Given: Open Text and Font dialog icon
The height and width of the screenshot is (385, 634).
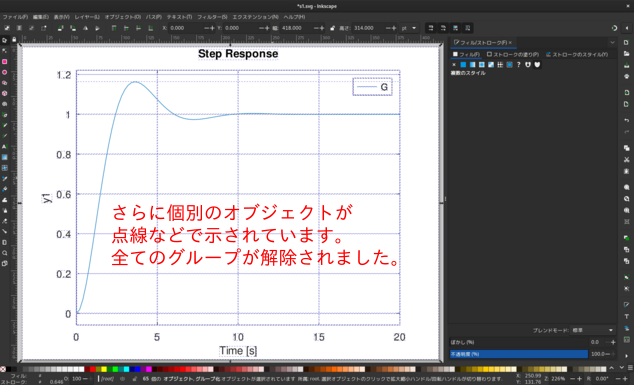Looking at the screenshot, I should point(626,316).
